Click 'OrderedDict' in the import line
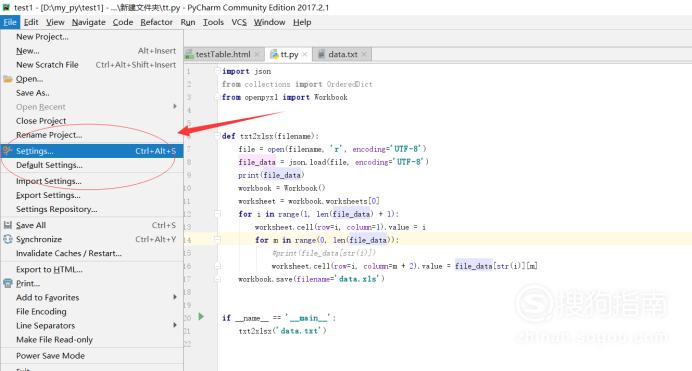This screenshot has height=371, width=692. [350, 84]
